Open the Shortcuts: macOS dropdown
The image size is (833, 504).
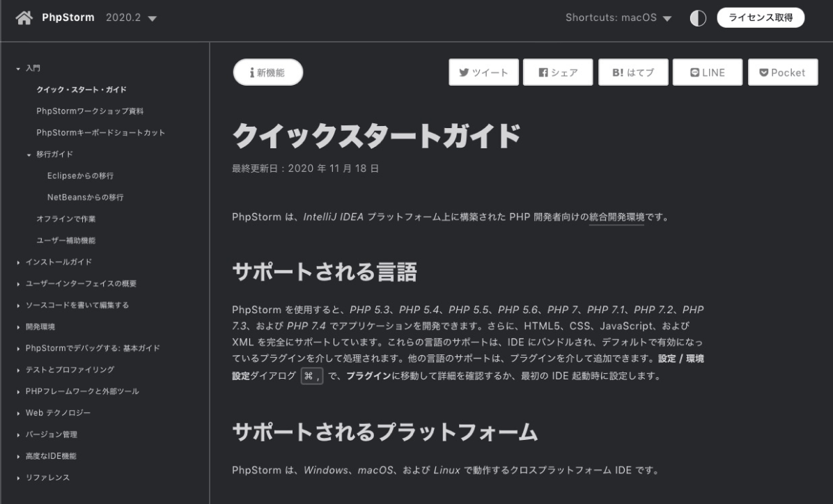coord(618,18)
